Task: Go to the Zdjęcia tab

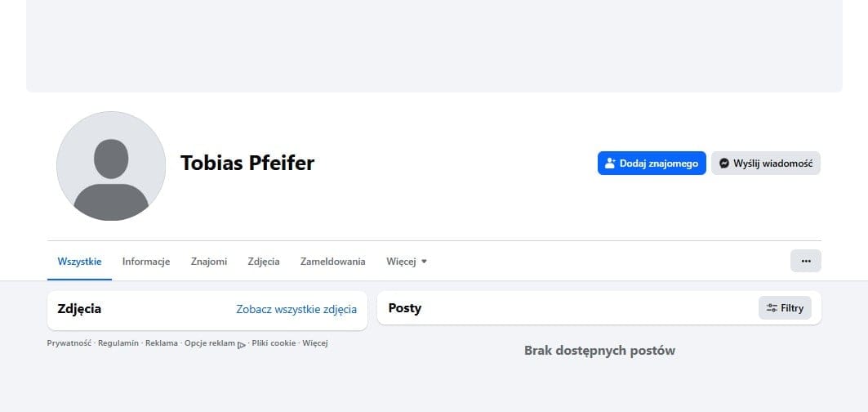Action: point(264,262)
